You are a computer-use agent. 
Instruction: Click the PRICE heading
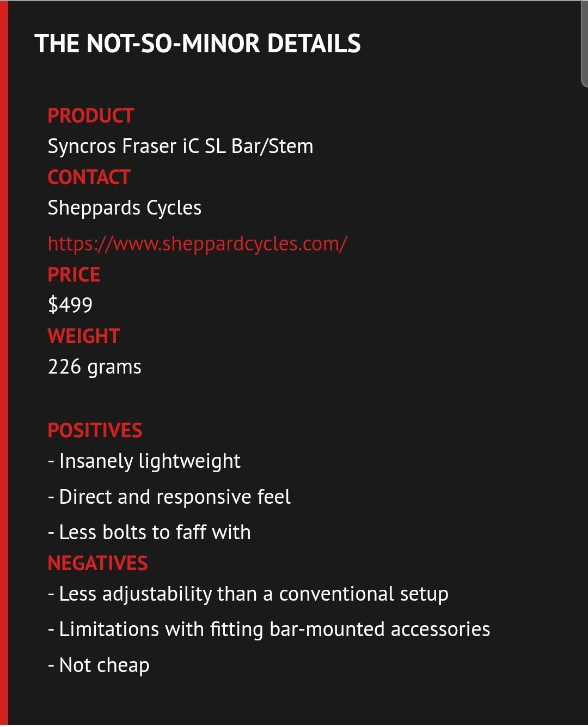[x=74, y=274]
